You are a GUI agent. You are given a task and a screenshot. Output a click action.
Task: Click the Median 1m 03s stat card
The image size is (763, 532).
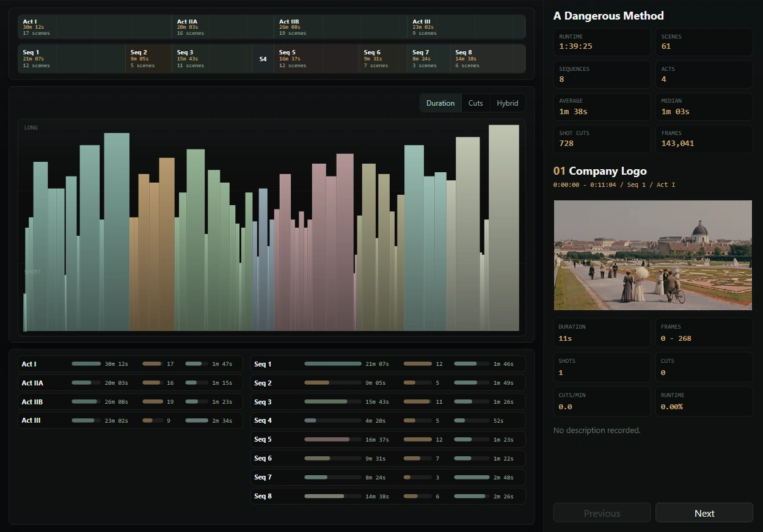tap(704, 106)
